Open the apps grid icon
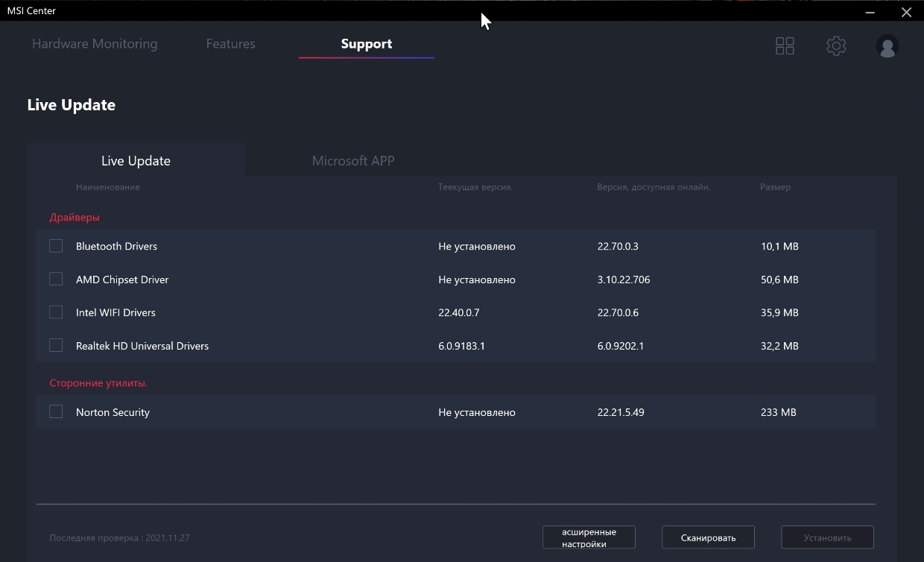This screenshot has height=562, width=924. (785, 46)
